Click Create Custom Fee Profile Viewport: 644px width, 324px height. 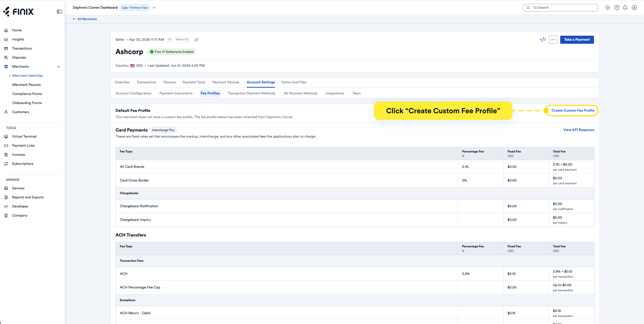(x=573, y=111)
